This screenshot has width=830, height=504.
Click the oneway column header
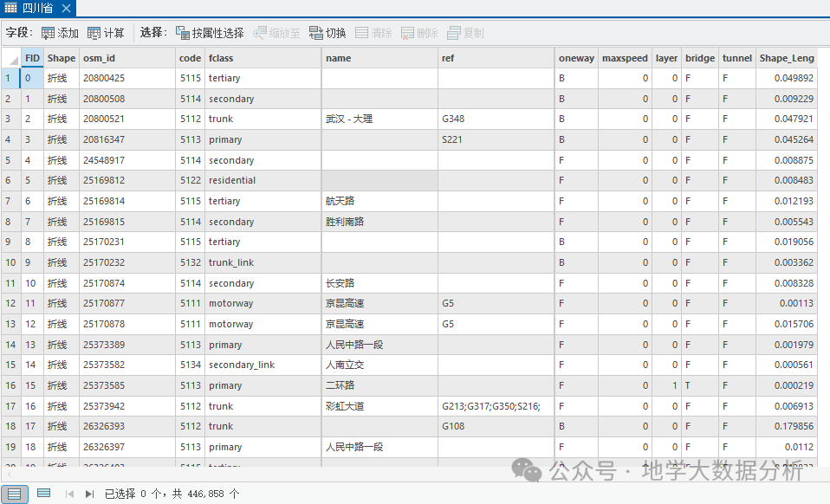576,58
